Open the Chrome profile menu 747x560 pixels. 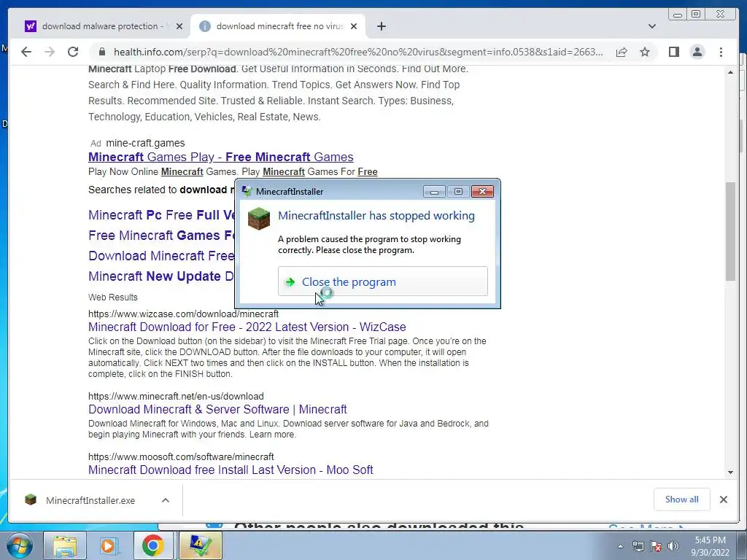[x=697, y=52]
